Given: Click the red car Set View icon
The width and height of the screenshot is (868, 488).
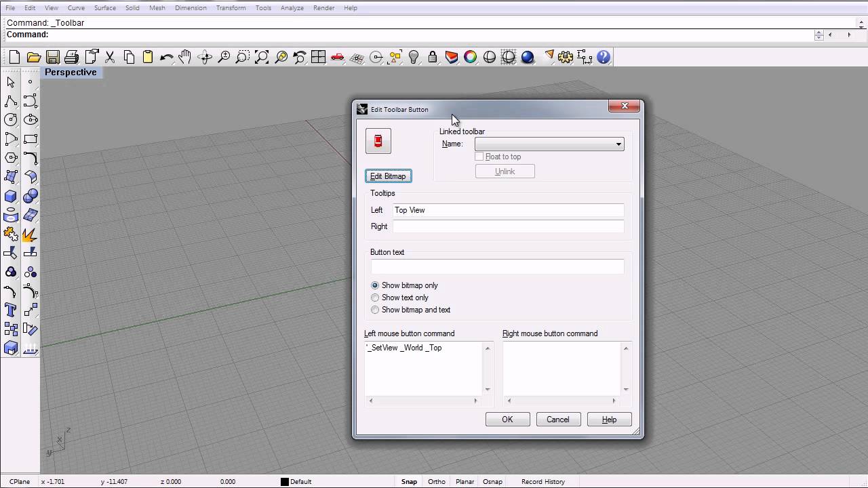Looking at the screenshot, I should [337, 58].
